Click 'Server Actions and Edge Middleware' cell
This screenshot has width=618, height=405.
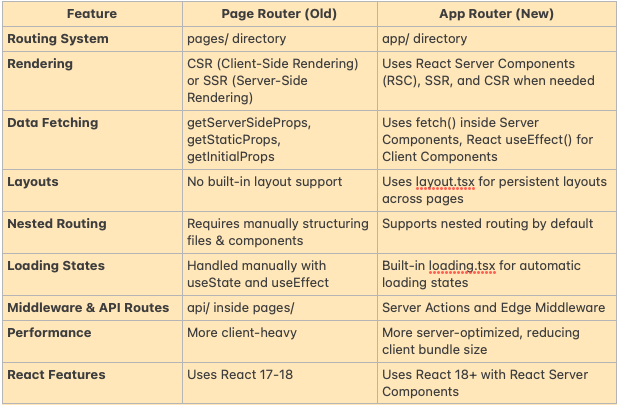497,308
